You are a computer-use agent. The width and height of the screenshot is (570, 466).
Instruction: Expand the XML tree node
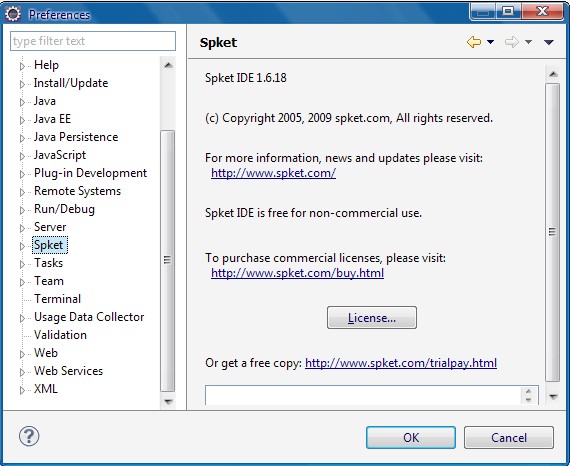22,390
